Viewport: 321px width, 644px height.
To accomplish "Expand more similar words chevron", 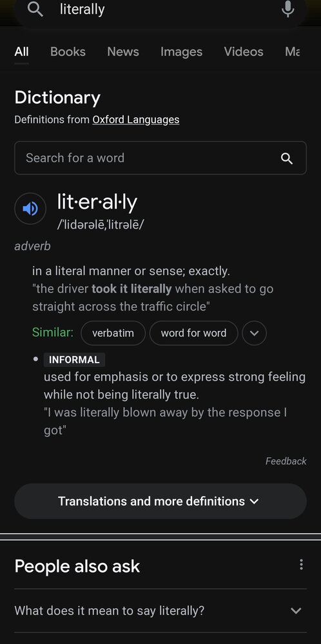I will 255,333.
